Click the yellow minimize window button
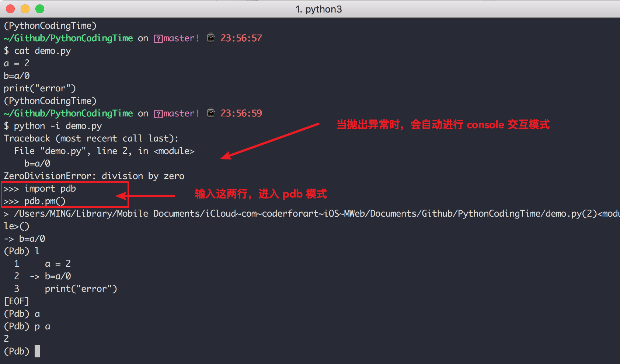The image size is (620, 364). coord(25,9)
